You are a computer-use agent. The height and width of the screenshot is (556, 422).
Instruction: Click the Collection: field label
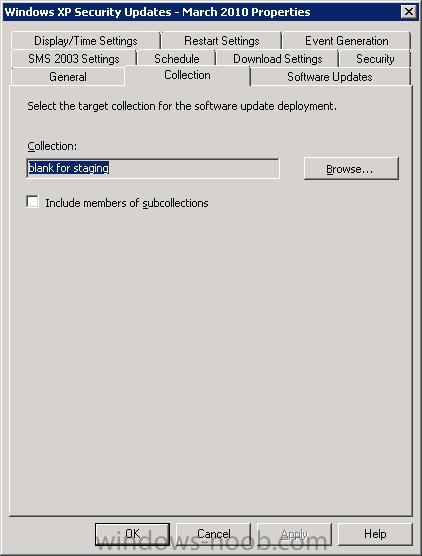(x=52, y=146)
